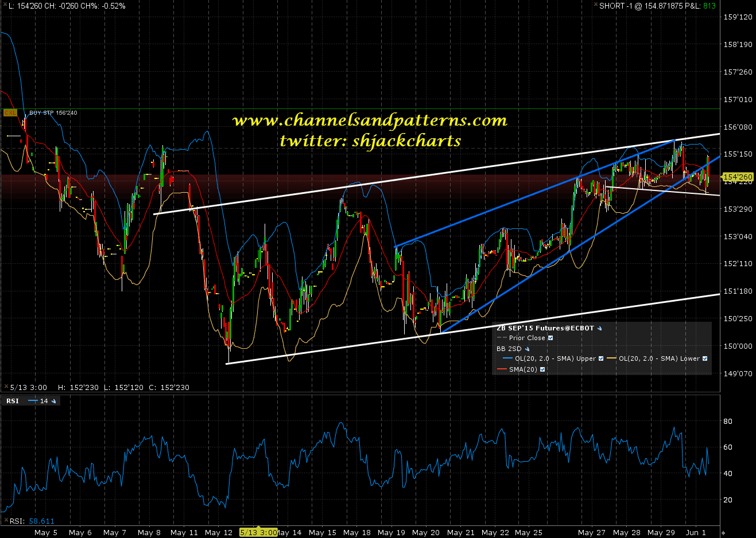Click the X beside the SHORT position label
This screenshot has width=756, height=538.
coord(595,6)
